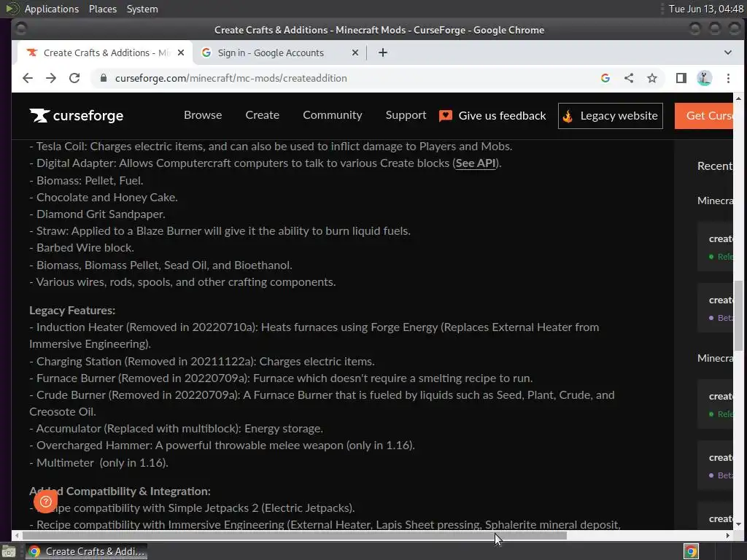Click the Multimeter (only in 1.16) line
This screenshot has width=747, height=560.
pos(99,463)
